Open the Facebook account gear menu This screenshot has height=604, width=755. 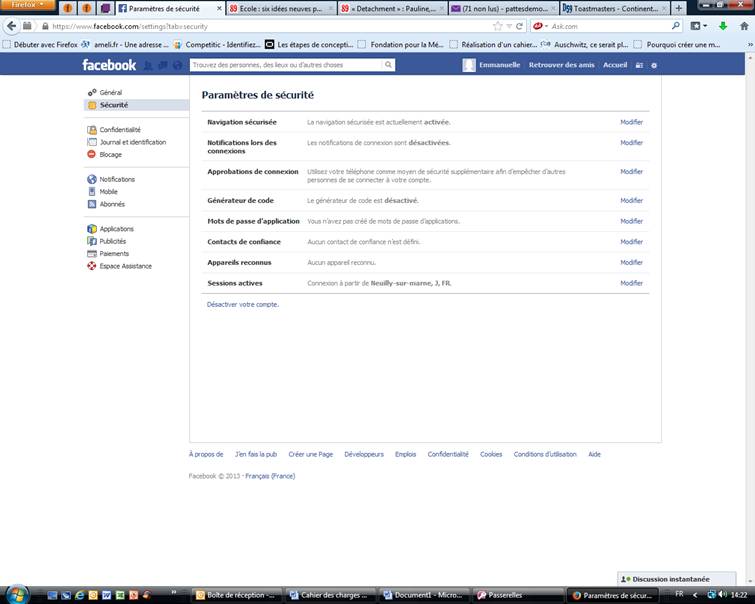(654, 65)
